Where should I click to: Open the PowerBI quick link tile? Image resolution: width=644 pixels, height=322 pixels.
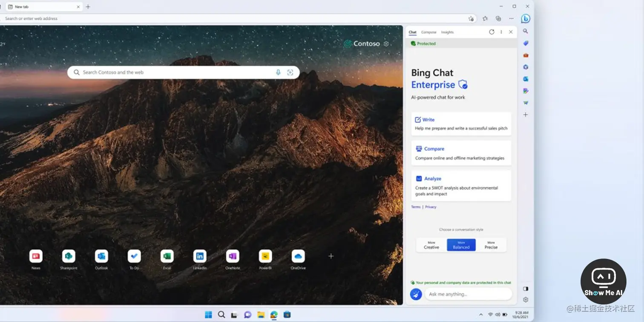coord(265,256)
